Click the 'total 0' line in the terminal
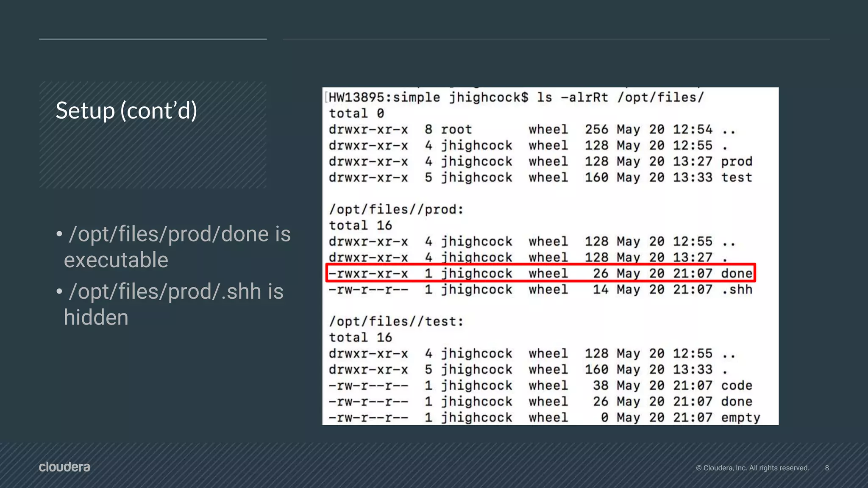Viewport: 868px width, 488px height. pos(356,114)
